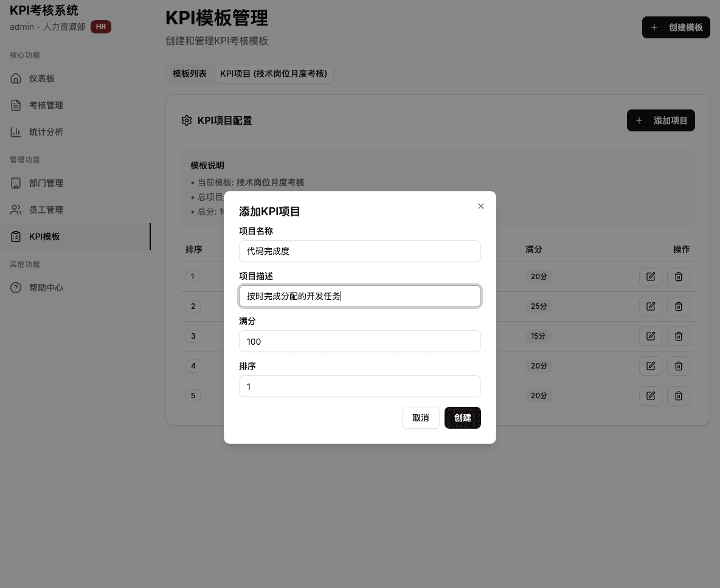Screen dimensions: 720x588
Task: Click the 满分 input with 100
Action: 359,341
